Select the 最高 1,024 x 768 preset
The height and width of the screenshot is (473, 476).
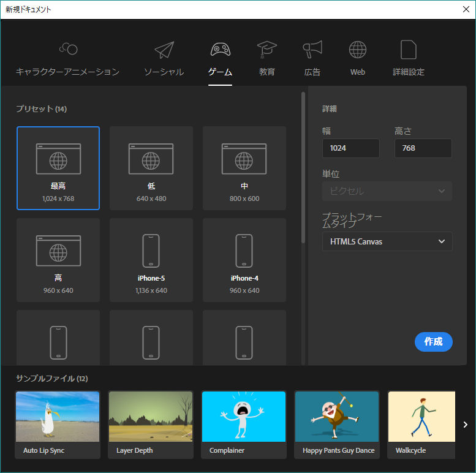click(58, 168)
